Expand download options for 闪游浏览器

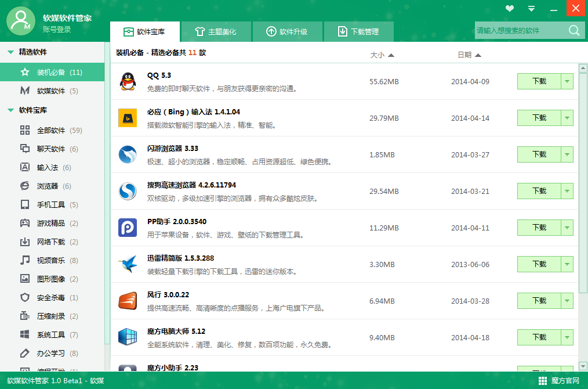[567, 155]
